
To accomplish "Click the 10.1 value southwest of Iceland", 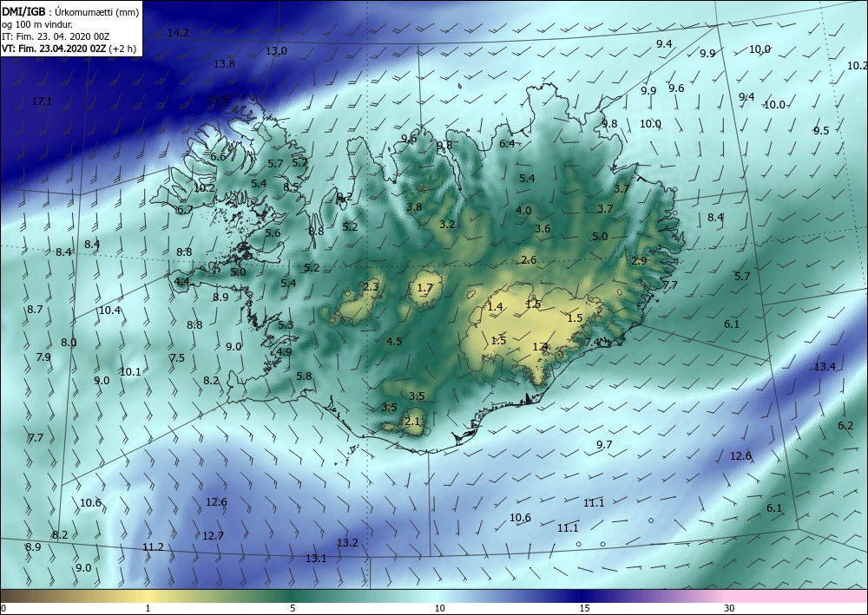I will tap(130, 371).
